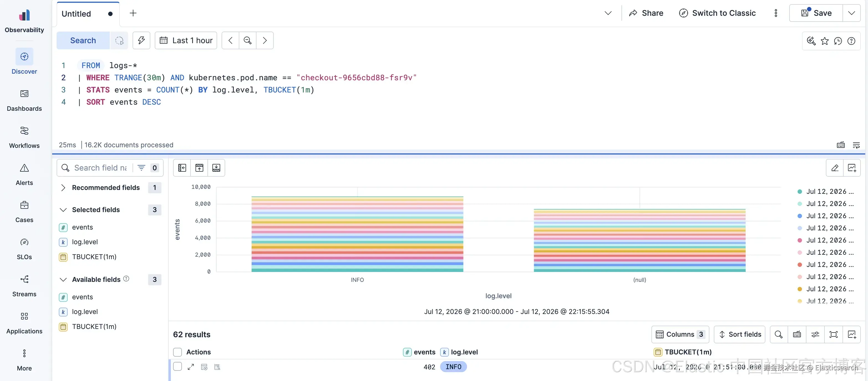Click the zoom out time range magnifier

coord(248,40)
